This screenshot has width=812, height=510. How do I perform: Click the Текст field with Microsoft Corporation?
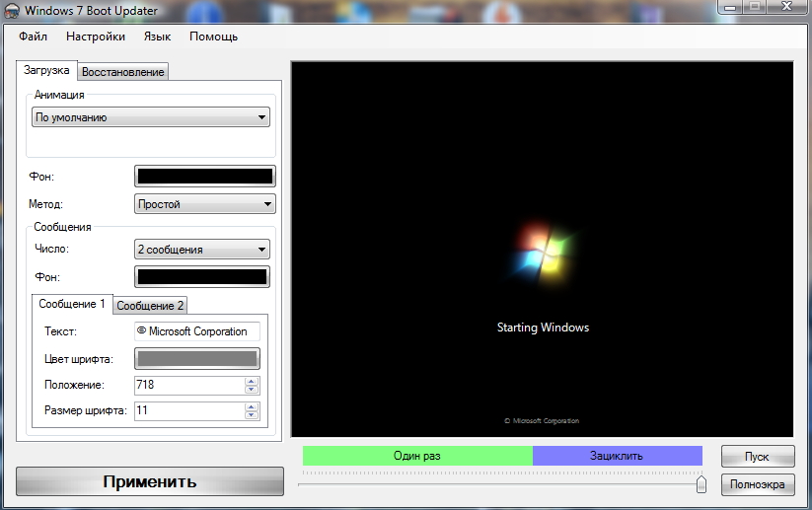point(196,331)
